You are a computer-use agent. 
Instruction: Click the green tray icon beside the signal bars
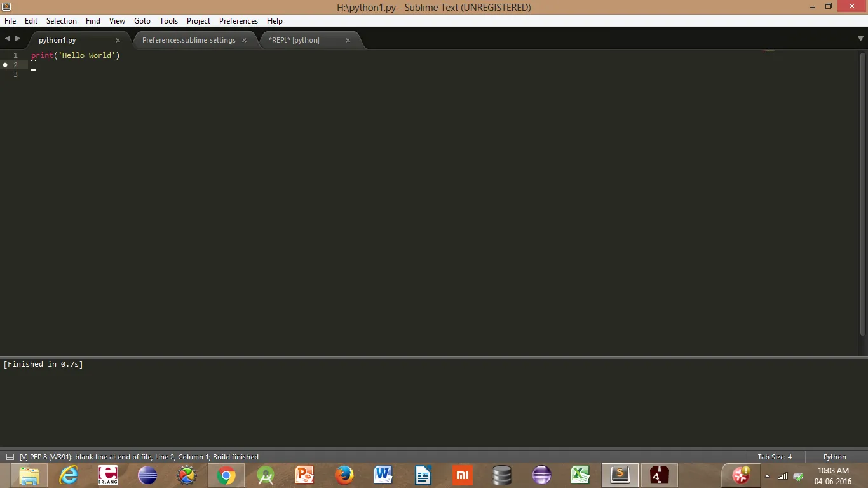tap(798, 476)
